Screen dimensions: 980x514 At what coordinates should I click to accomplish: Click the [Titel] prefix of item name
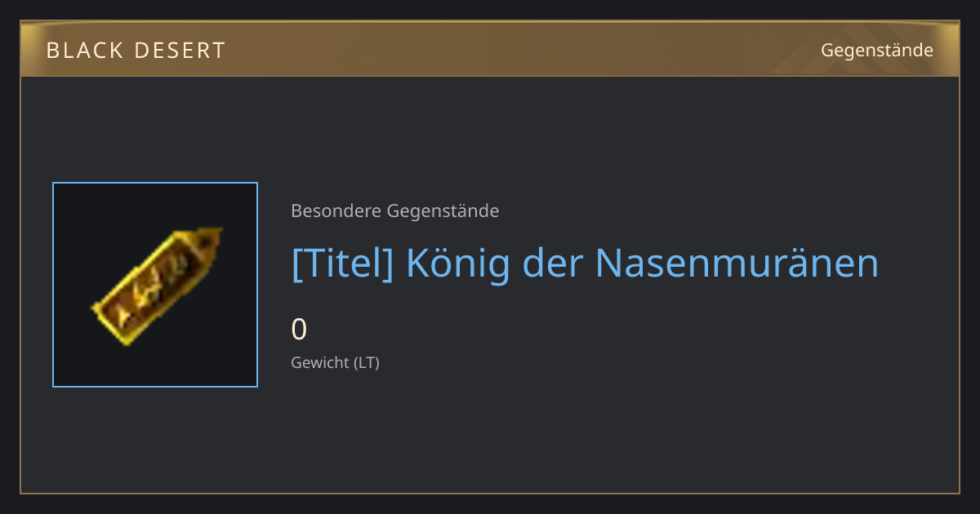pyautogui.click(x=343, y=263)
